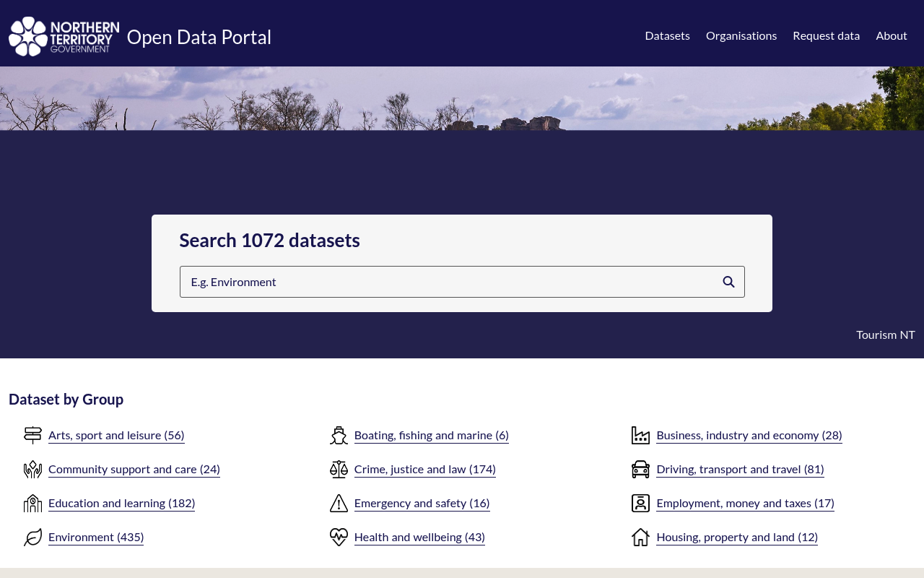This screenshot has height=578, width=924.
Task: Open the About page
Action: [x=892, y=35]
